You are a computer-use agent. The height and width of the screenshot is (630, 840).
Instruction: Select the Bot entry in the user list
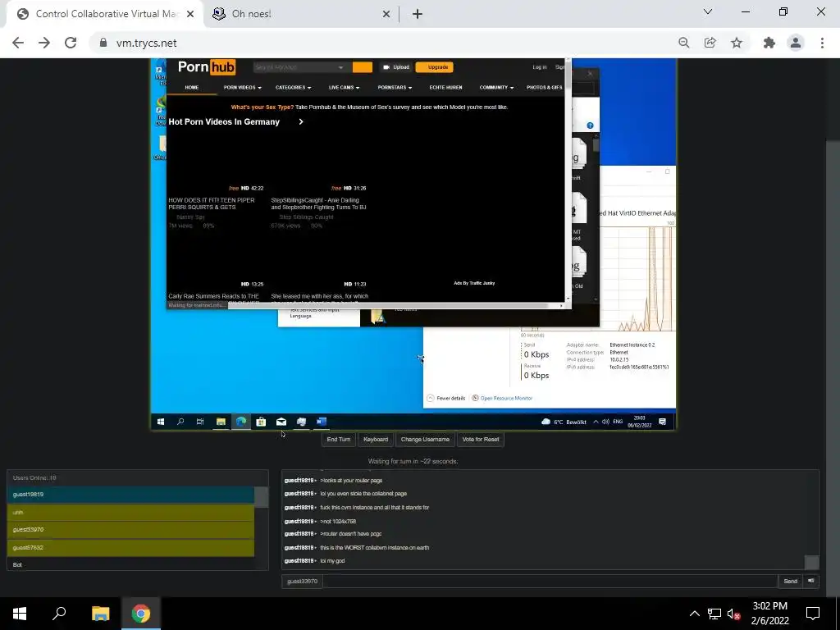130,564
